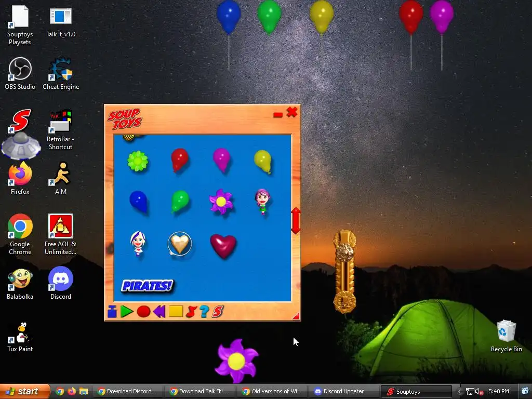Click the red up-down scroll arrow in toybox

click(296, 220)
